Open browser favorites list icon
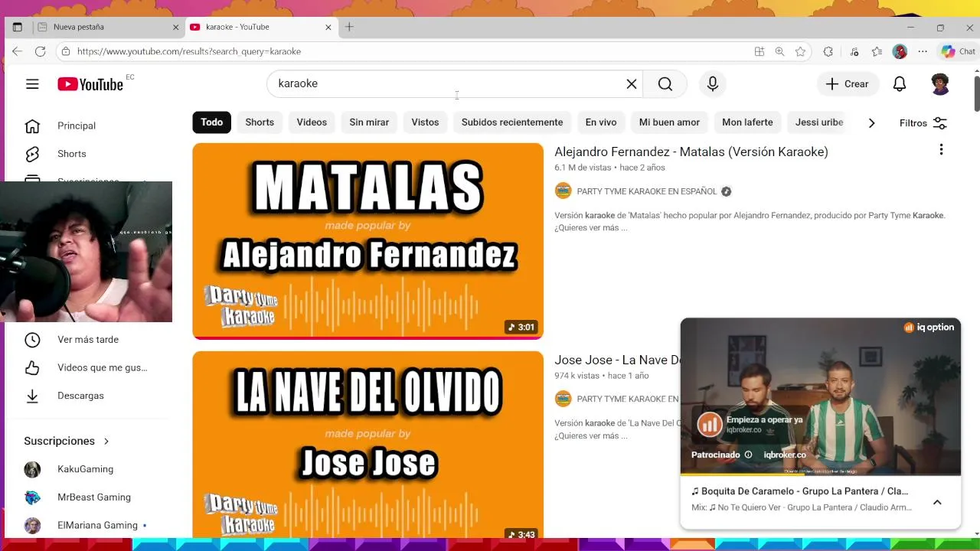This screenshot has width=980, height=551. click(x=877, y=51)
